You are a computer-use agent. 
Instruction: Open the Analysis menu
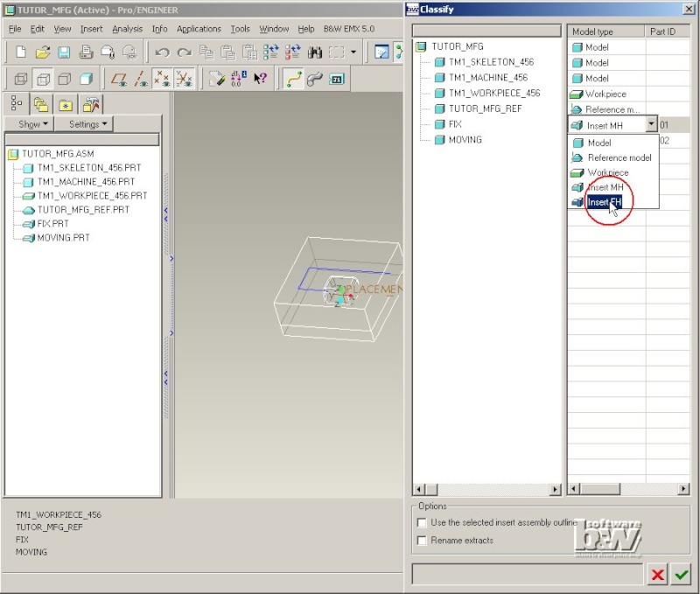tap(128, 29)
